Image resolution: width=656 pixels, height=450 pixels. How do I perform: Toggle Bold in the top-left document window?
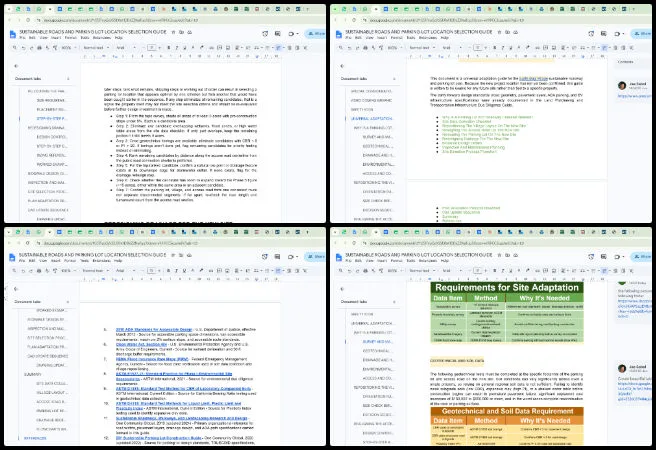[x=169, y=48]
